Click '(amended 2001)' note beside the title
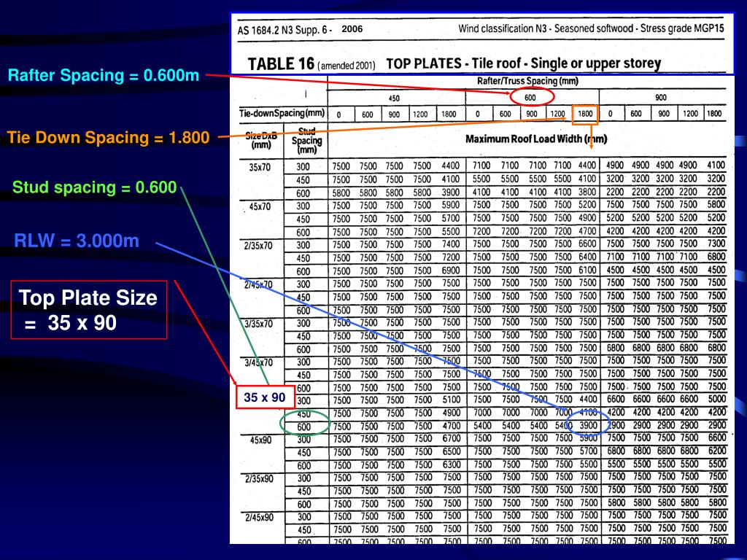This screenshot has height=560, width=747. (x=347, y=66)
